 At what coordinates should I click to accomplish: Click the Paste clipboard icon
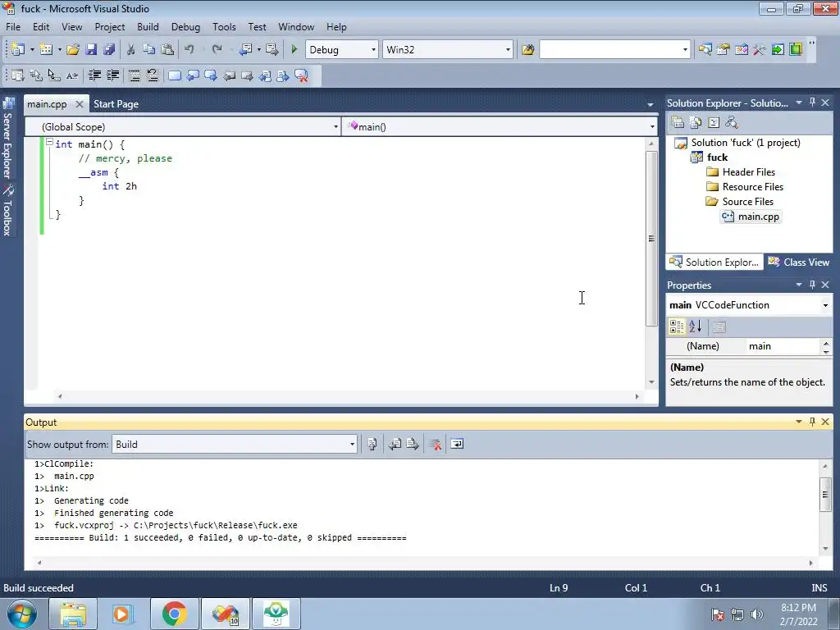click(167, 50)
